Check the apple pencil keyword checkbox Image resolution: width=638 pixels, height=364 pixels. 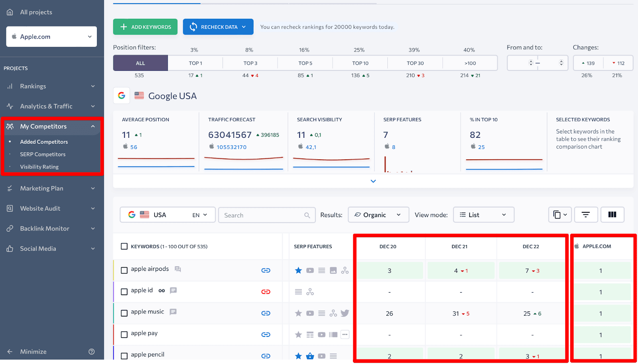pos(124,356)
